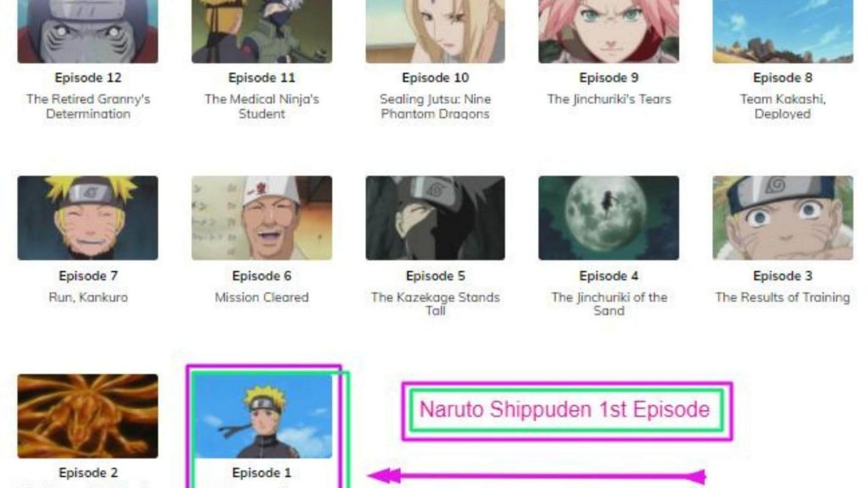This screenshot has height=488, width=868.
Task: Open 'The Medical Ninja's Student' title link
Action: [x=262, y=106]
